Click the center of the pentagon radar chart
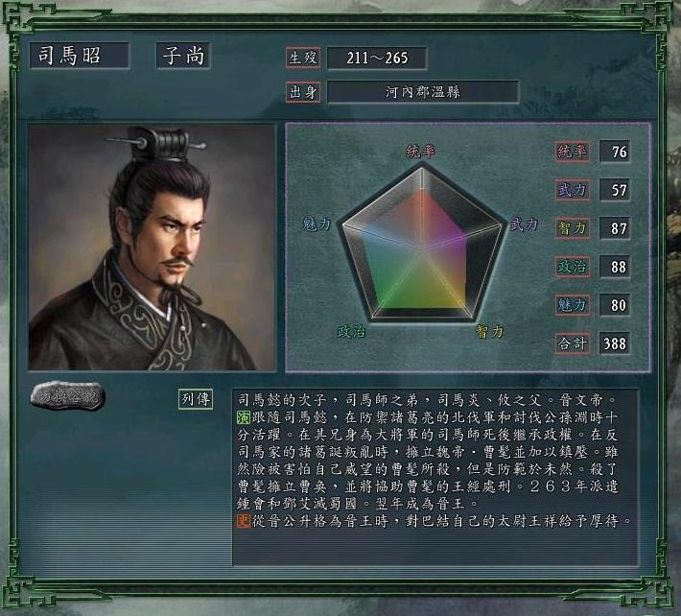Screen dimensions: 681x616 (x=422, y=250)
